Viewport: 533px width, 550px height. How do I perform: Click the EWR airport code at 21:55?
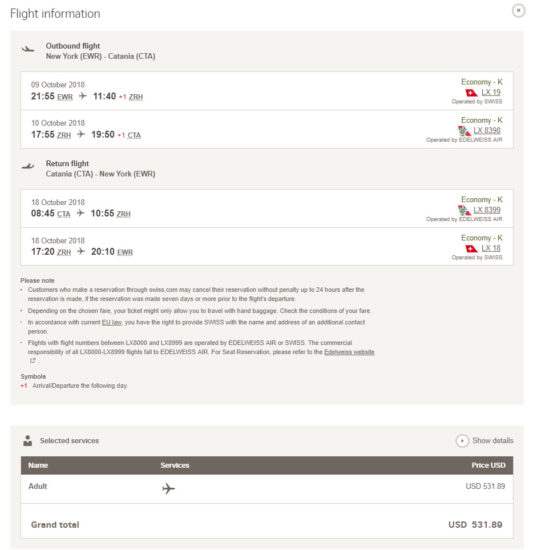(65, 97)
